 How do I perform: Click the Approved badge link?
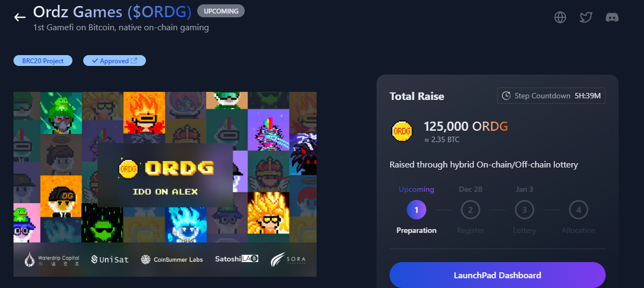115,61
